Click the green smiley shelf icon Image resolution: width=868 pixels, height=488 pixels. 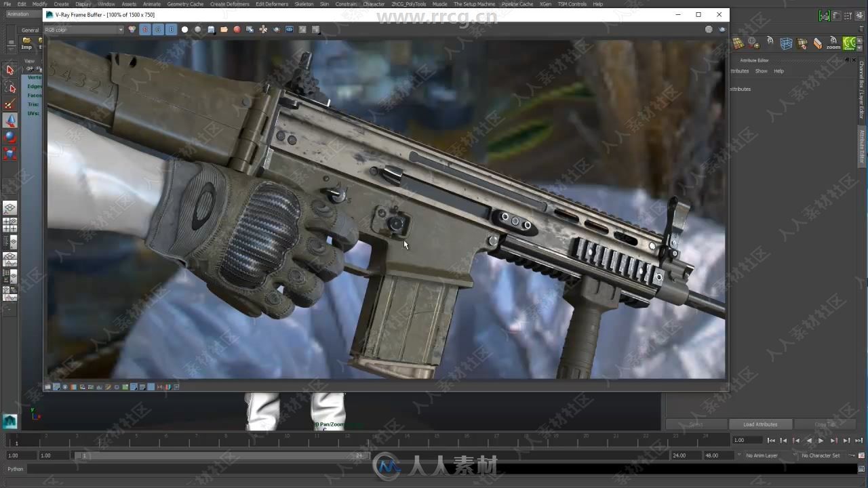(849, 43)
